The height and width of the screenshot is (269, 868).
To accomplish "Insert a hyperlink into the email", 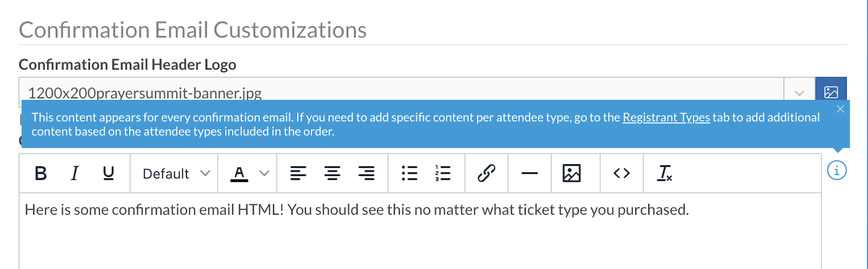I will (487, 173).
